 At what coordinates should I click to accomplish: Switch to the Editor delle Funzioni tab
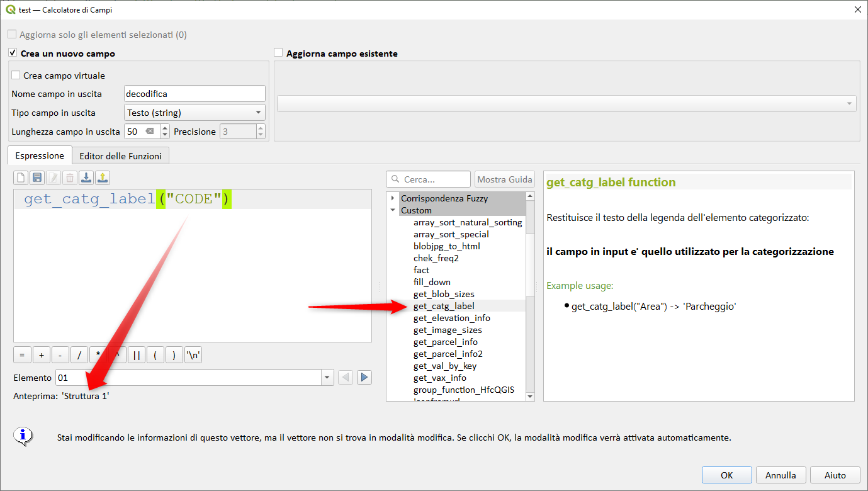coord(120,156)
